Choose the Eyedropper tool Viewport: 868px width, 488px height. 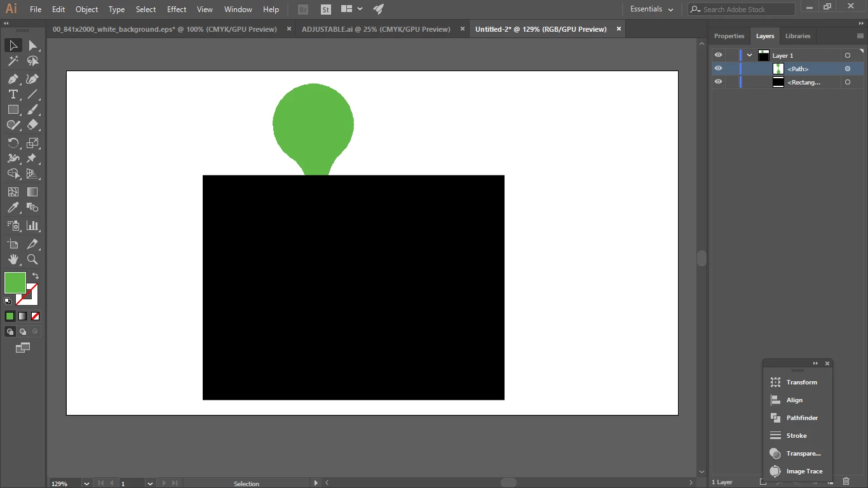tap(13, 208)
